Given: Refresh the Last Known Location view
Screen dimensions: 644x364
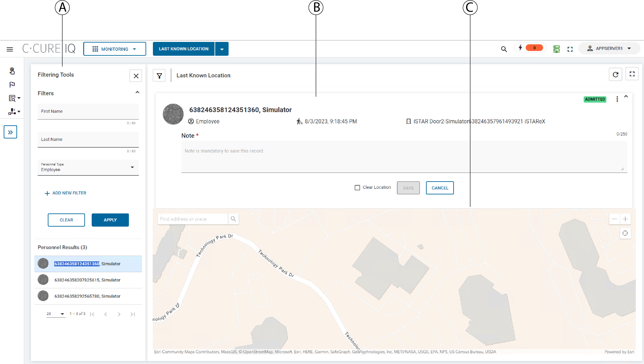Looking at the screenshot, I should 615,75.
